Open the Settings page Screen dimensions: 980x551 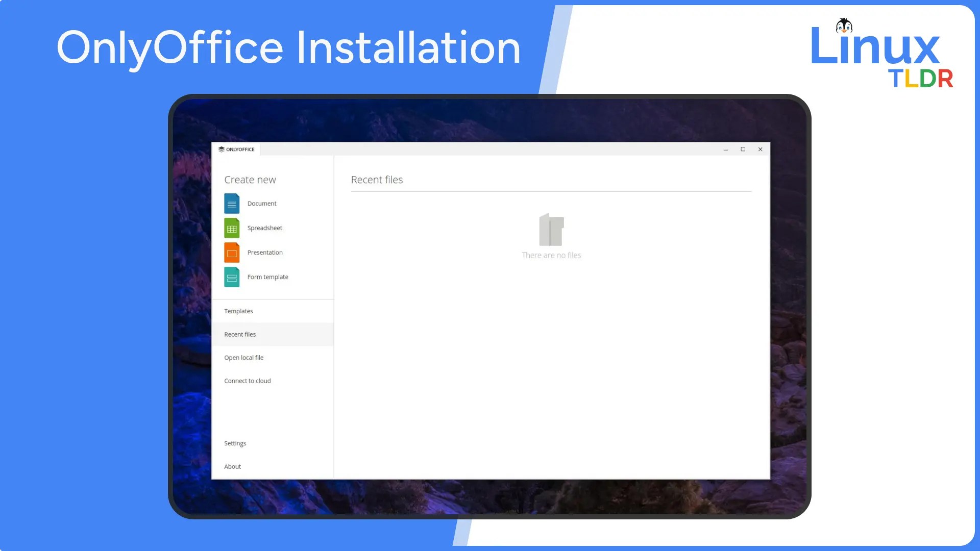(235, 443)
